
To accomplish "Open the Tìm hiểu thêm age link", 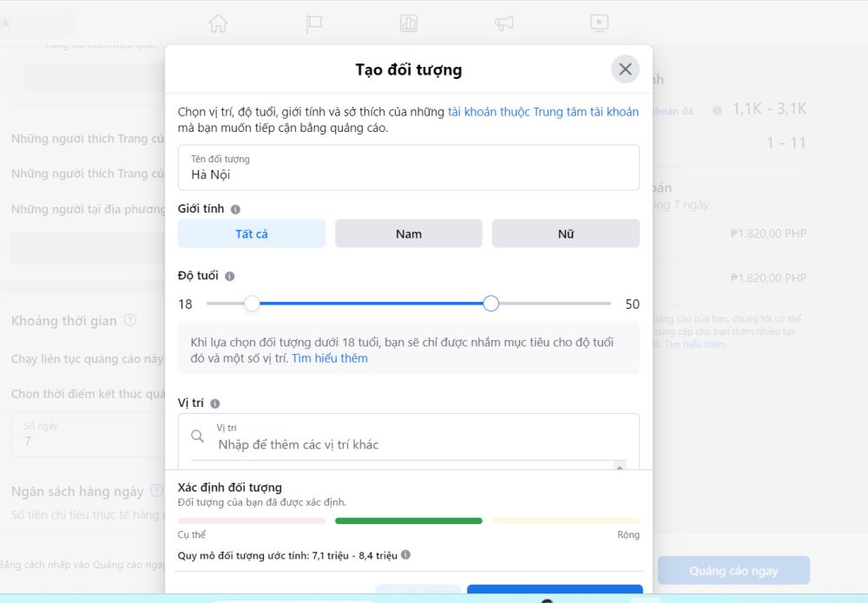I will click(x=330, y=358).
